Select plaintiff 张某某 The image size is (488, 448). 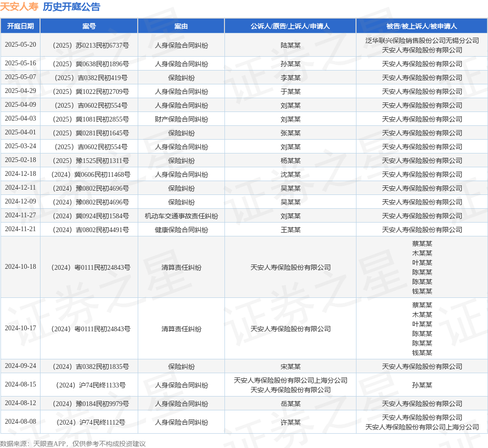291,133
